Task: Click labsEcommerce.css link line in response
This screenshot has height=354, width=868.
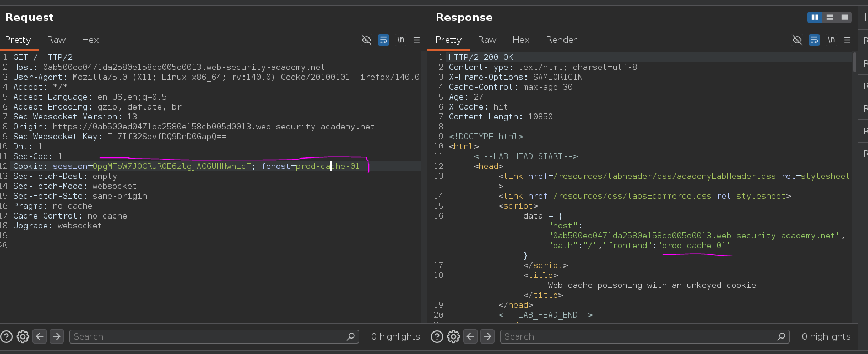Action: [x=644, y=196]
